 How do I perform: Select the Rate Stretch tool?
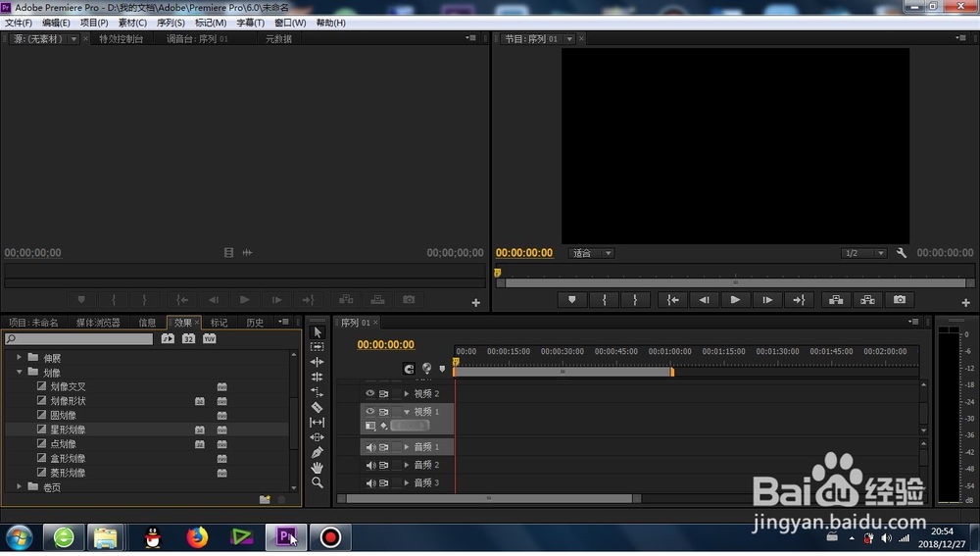pos(317,392)
